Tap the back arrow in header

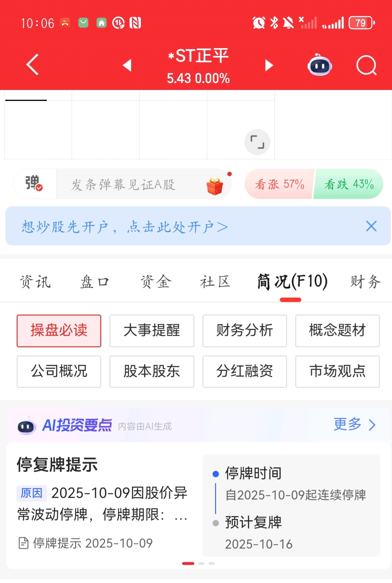click(x=33, y=65)
